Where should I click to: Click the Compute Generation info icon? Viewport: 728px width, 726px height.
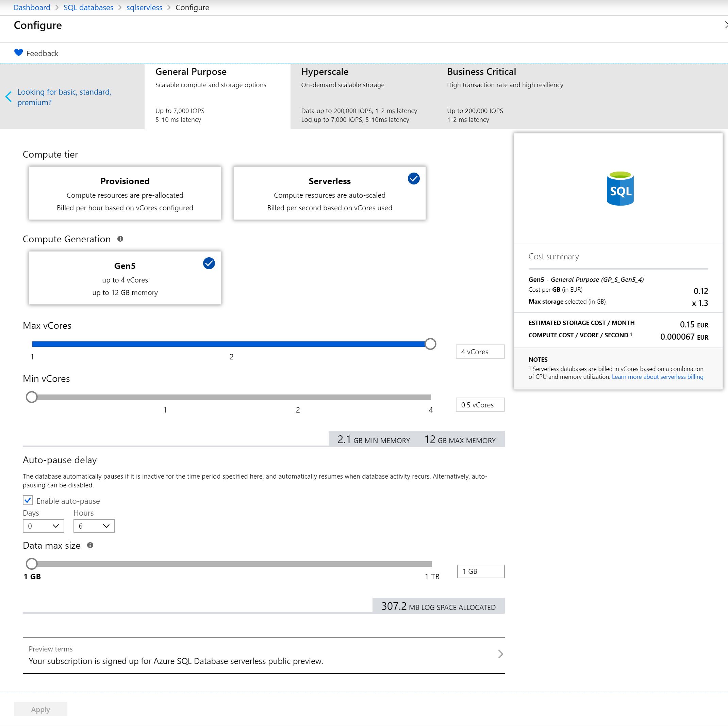(x=120, y=239)
